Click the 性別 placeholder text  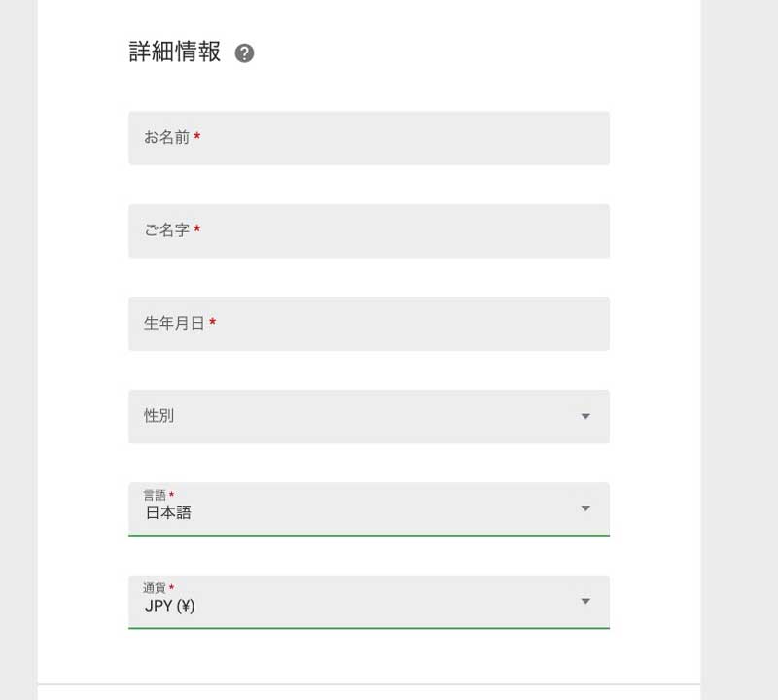click(159, 416)
